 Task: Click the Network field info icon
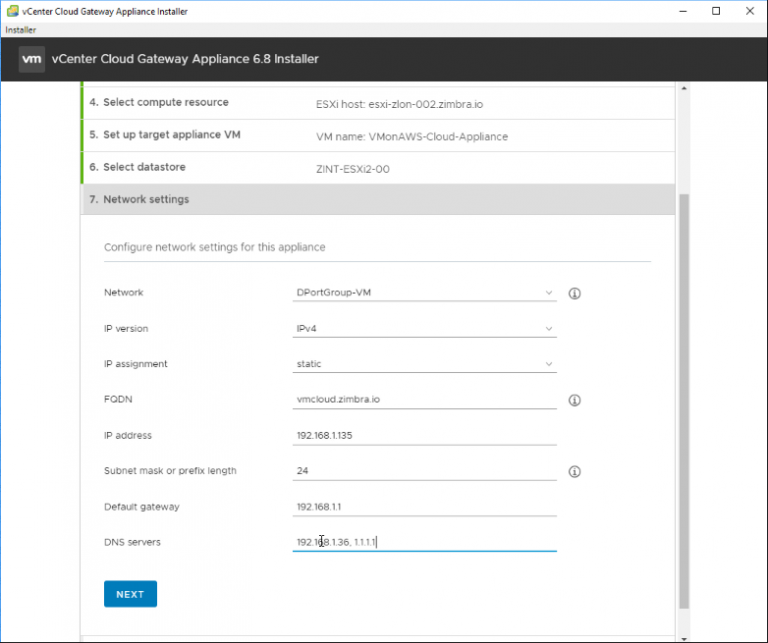(x=575, y=293)
